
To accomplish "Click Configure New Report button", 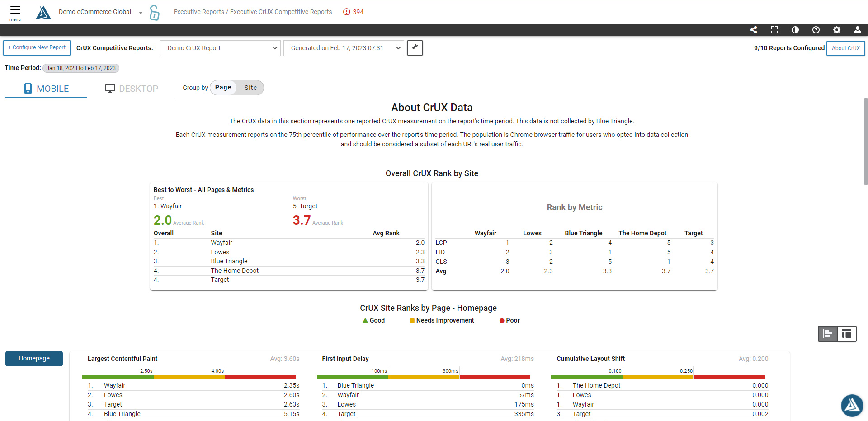I will click(37, 47).
